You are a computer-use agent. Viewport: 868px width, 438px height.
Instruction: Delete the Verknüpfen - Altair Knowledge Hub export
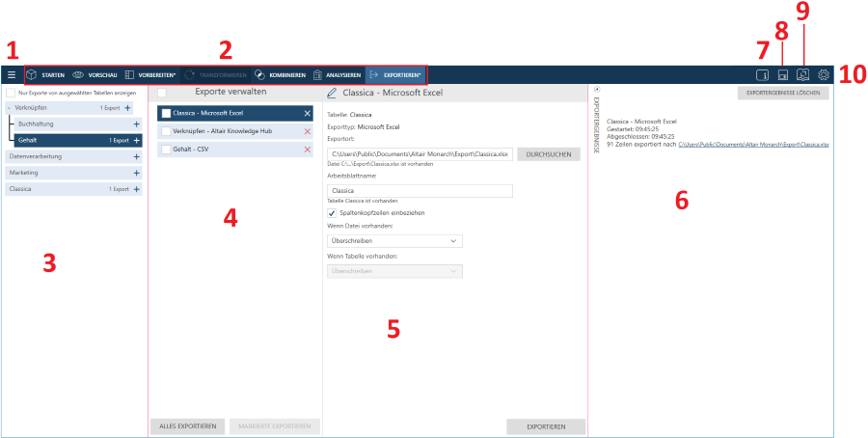[x=308, y=131]
